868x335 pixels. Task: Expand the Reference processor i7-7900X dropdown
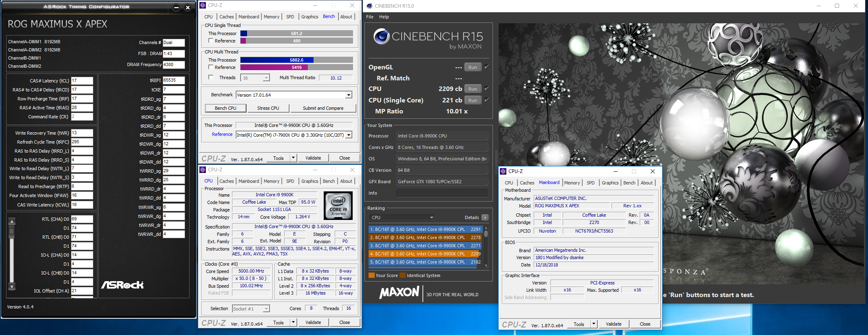349,135
